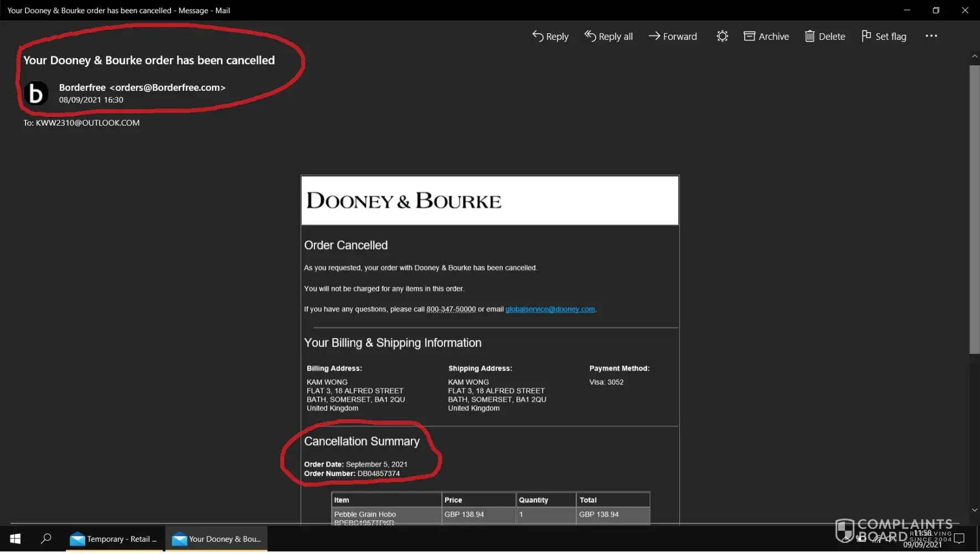Switch to Temporary - Retail mail window
The width and height of the screenshot is (980, 554).
(114, 539)
